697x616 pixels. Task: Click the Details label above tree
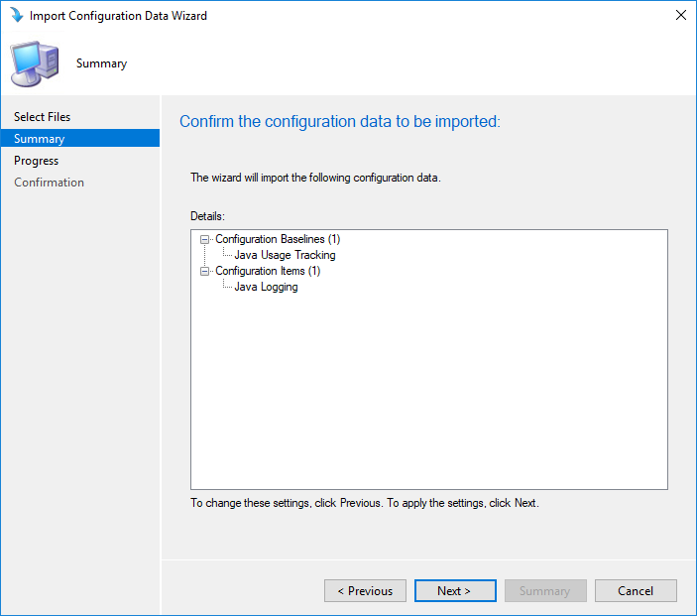pos(207,216)
